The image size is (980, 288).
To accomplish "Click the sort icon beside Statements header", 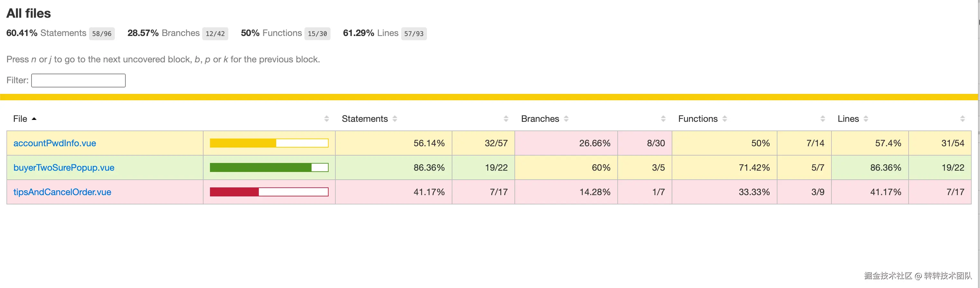I will [x=395, y=119].
